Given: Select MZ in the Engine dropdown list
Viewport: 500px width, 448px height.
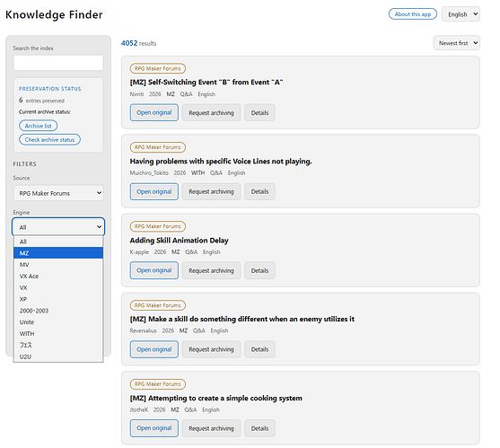Looking at the screenshot, I should 58,253.
